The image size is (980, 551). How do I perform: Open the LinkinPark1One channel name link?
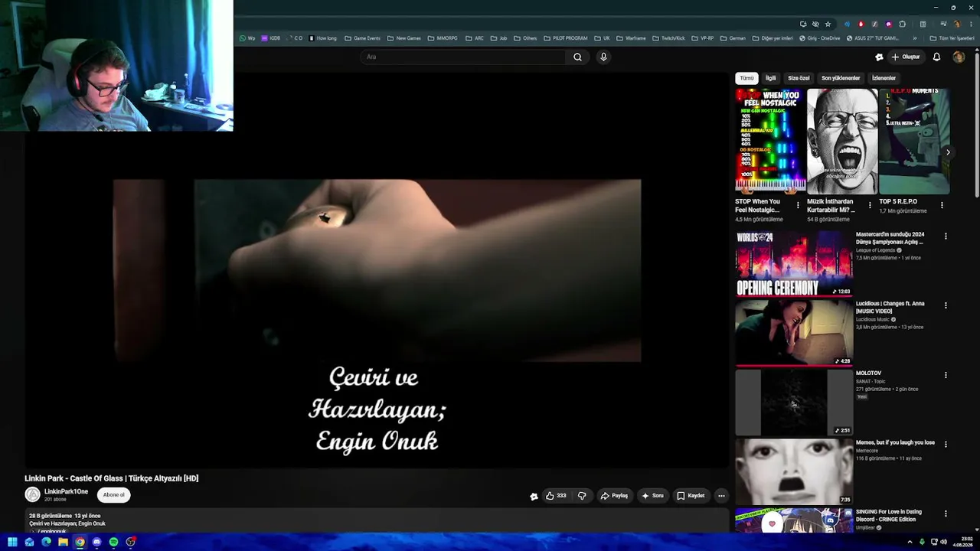click(66, 491)
